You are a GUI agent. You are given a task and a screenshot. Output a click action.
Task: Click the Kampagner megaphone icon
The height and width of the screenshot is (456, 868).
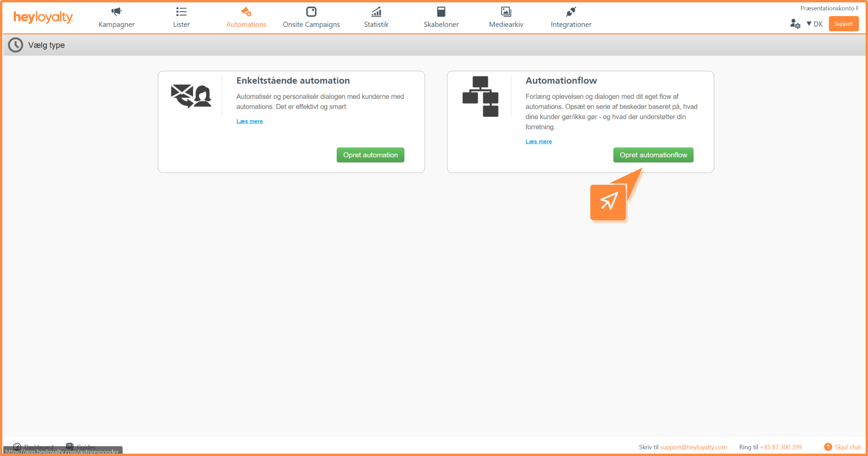point(116,12)
